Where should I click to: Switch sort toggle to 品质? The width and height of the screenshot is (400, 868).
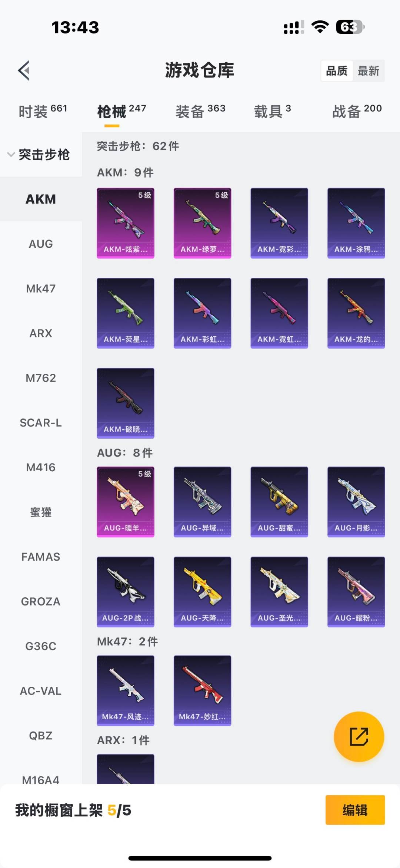(x=337, y=71)
